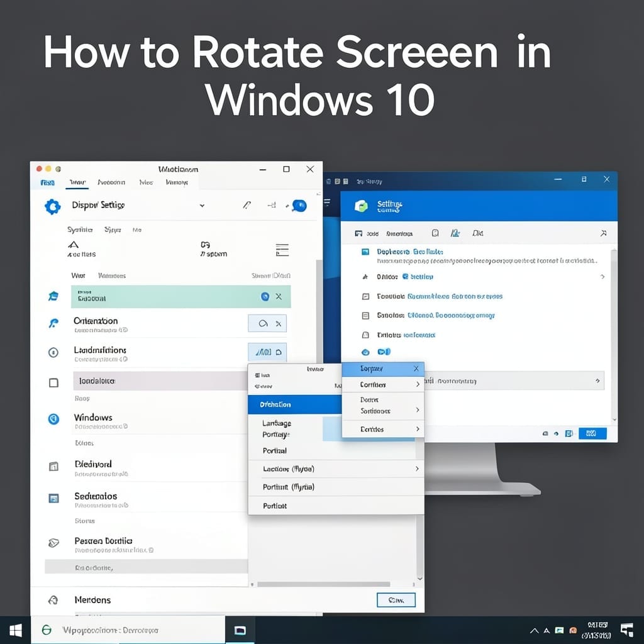Click the icon left of the Orientation row
Screen dimensions: 644x644
53,323
